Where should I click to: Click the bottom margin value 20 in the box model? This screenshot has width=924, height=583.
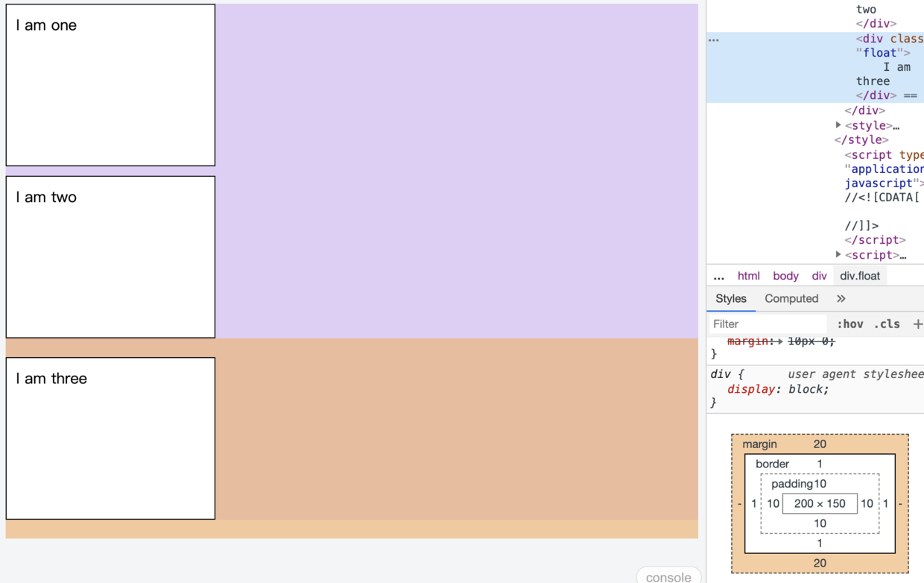820,564
